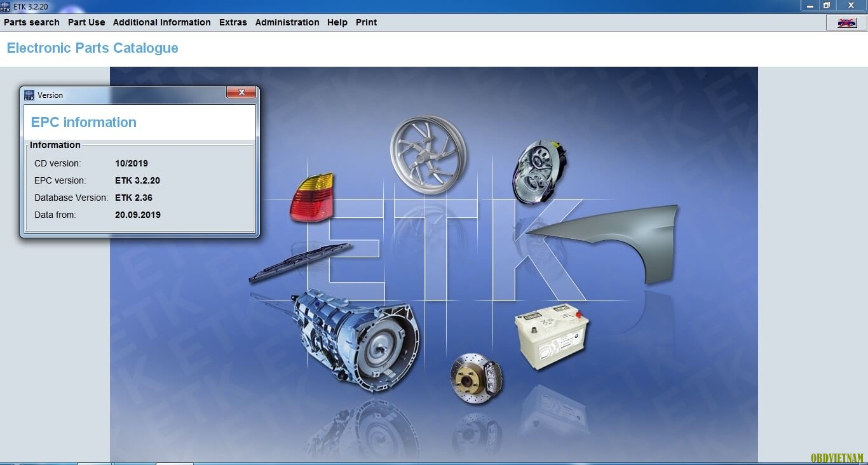This screenshot has height=465, width=868.
Task: Select the Data from value 20.09.2019
Action: coord(138,215)
